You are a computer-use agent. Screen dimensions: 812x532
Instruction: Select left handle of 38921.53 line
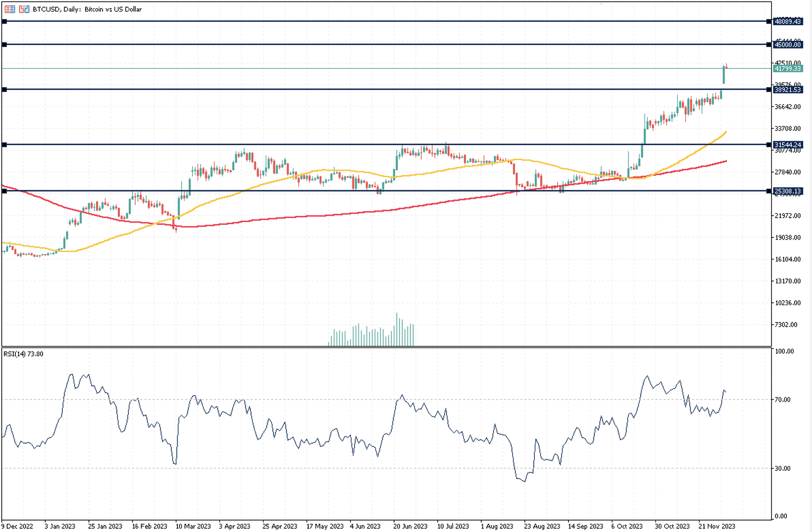pos(4,89)
